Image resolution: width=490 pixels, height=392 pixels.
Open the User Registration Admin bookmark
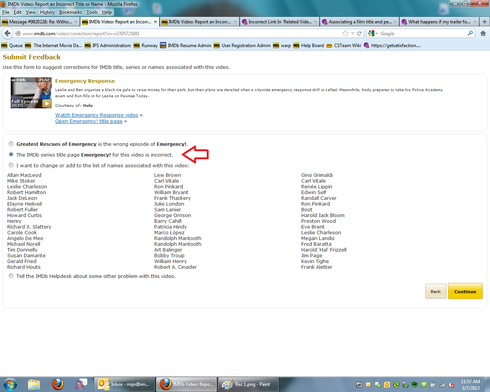pos(242,45)
